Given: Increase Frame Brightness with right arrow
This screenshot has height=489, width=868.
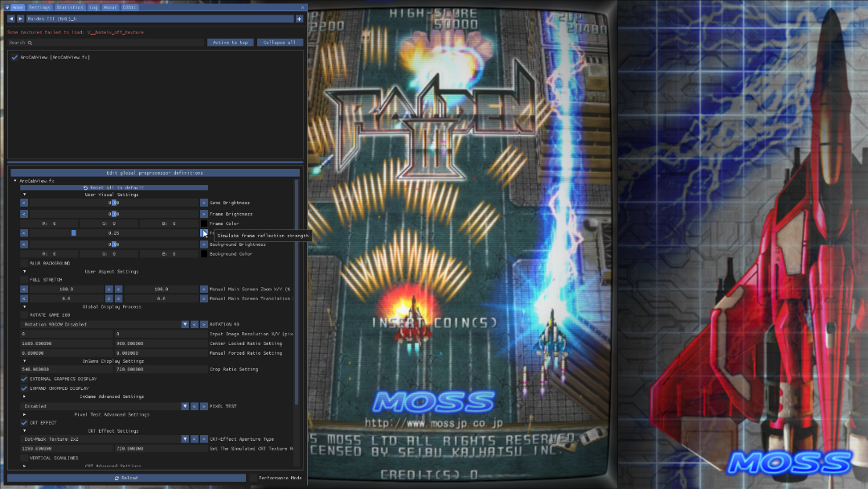Looking at the screenshot, I should [204, 214].
